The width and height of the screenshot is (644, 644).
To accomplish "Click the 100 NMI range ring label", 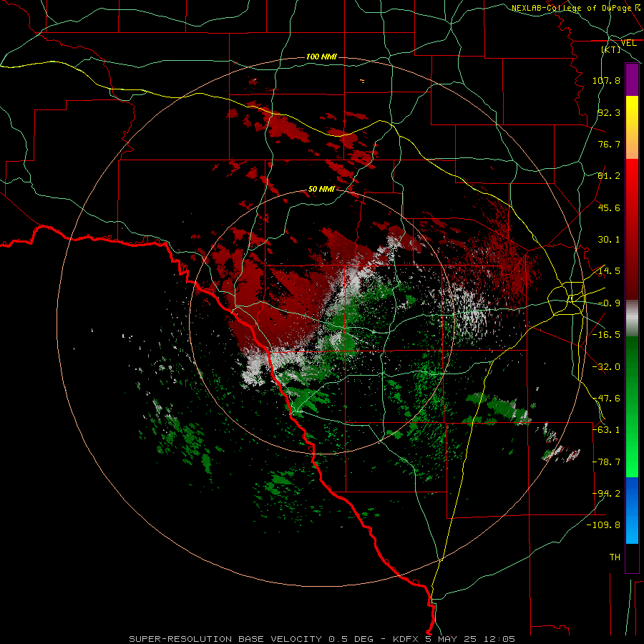I will [x=321, y=57].
